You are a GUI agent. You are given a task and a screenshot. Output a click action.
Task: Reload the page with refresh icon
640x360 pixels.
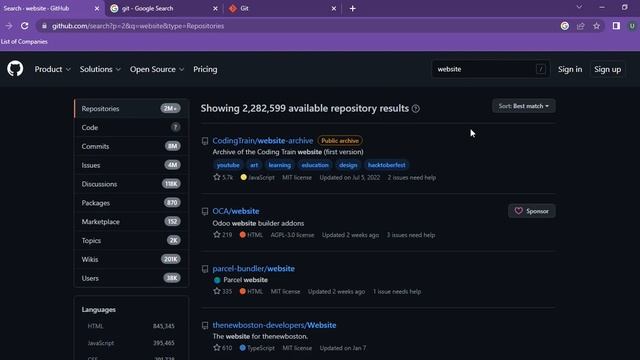click(x=24, y=26)
